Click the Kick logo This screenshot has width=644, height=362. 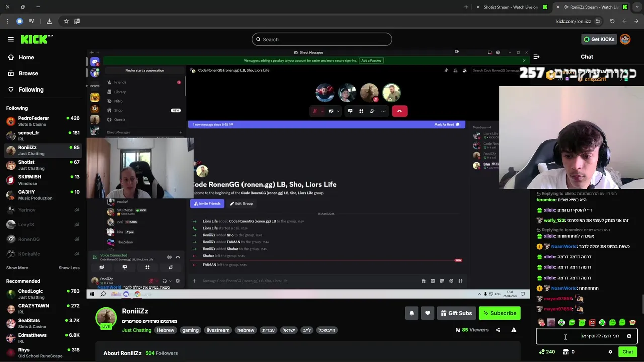37,39
